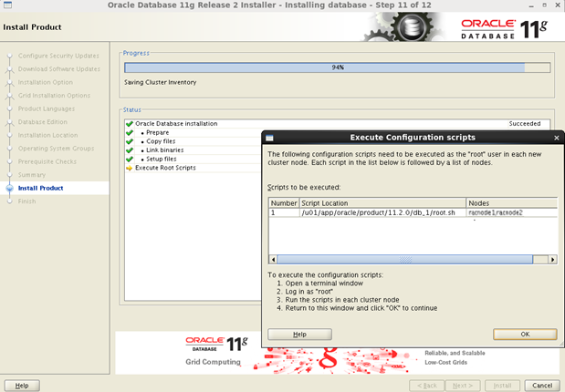
Task: Click scripts table left scroll arrow
Action: 273,259
